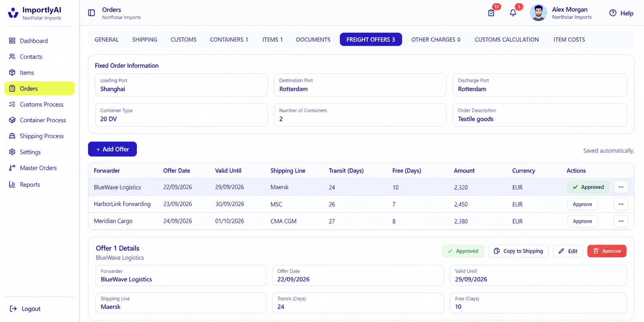Click Alex Morgan's avatar picture
This screenshot has height=322, width=644.
[538, 13]
